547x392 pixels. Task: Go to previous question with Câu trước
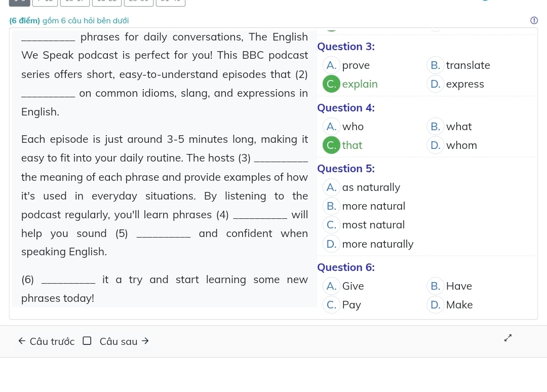click(47, 341)
